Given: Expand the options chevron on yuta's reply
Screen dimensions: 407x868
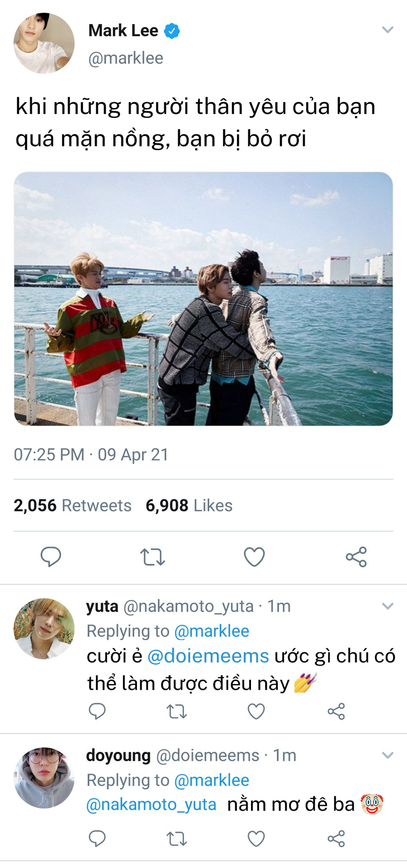Looking at the screenshot, I should (x=388, y=606).
